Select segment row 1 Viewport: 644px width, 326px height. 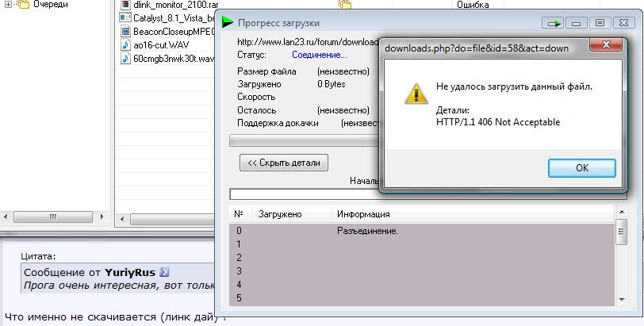(422, 244)
